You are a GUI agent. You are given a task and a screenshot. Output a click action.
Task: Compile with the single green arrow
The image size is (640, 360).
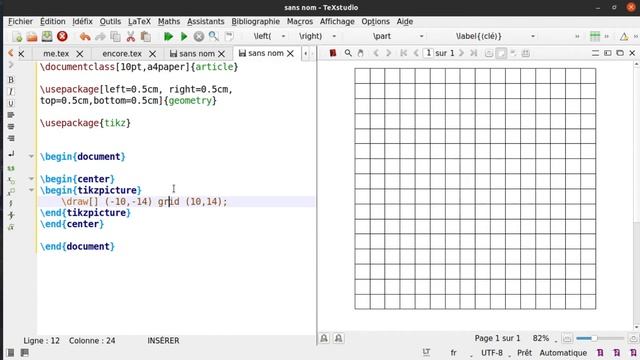184,37
